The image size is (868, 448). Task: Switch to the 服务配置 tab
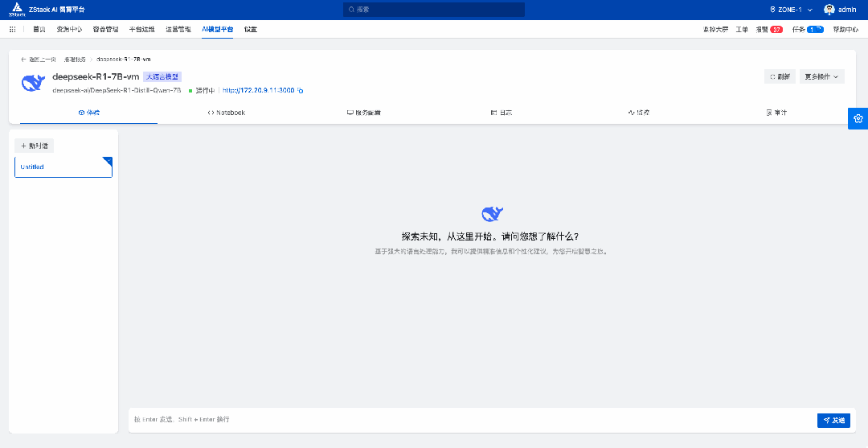(364, 113)
